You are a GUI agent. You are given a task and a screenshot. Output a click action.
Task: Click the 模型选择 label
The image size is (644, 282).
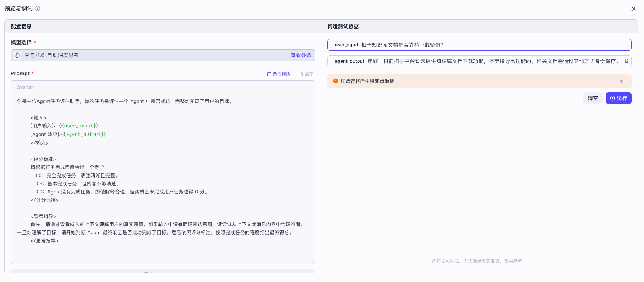[21, 43]
